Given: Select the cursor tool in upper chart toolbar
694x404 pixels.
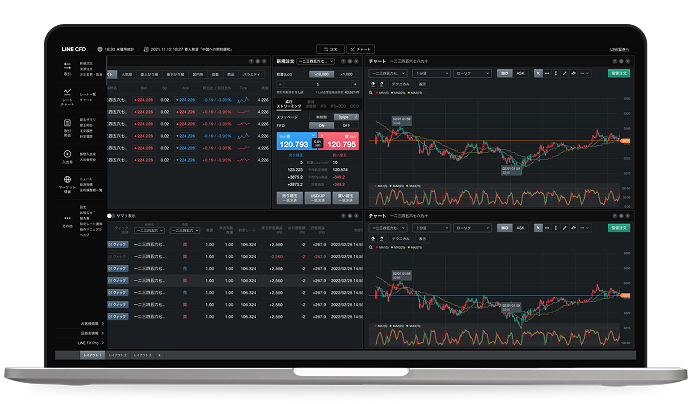Looking at the screenshot, I should pyautogui.click(x=536, y=73).
